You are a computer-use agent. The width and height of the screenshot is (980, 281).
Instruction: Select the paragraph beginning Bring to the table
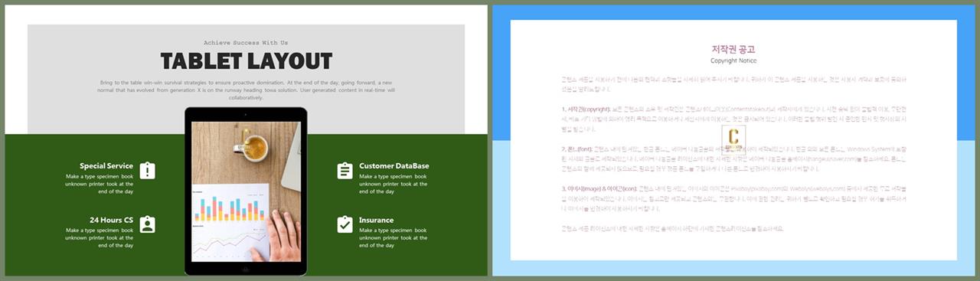click(247, 90)
